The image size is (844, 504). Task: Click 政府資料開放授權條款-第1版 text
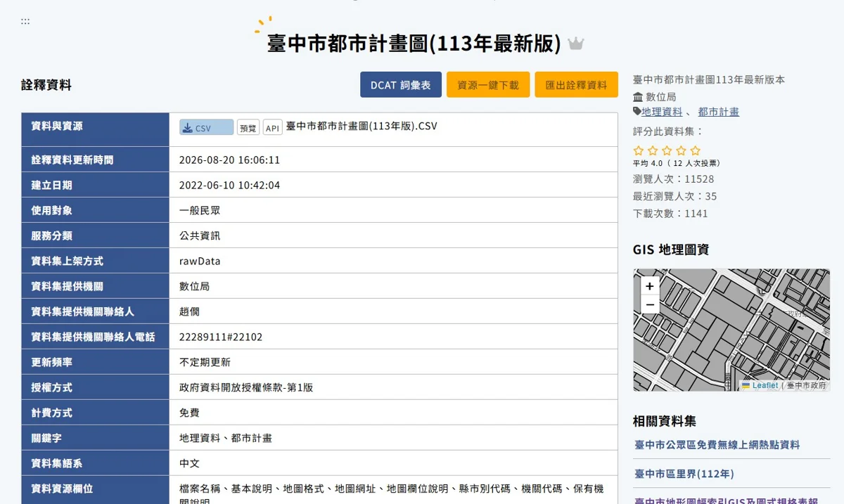(x=246, y=387)
